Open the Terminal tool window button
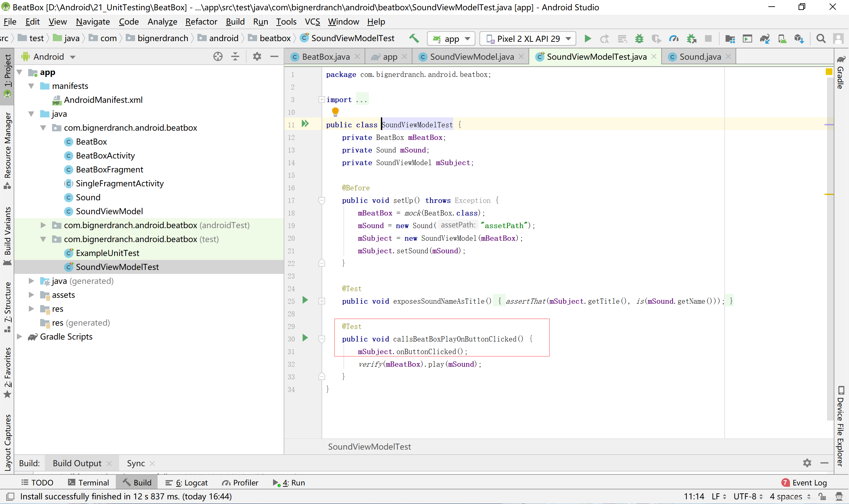849x504 pixels. click(88, 482)
